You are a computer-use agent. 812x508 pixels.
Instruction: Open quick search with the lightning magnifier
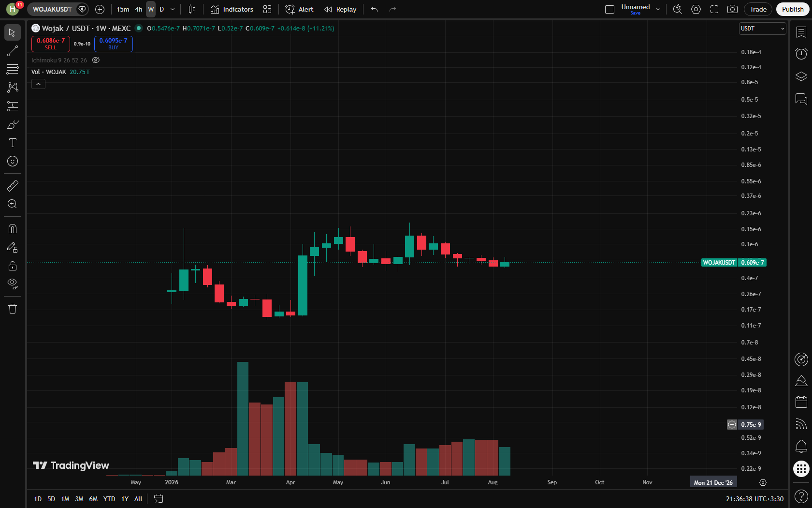pyautogui.click(x=678, y=9)
